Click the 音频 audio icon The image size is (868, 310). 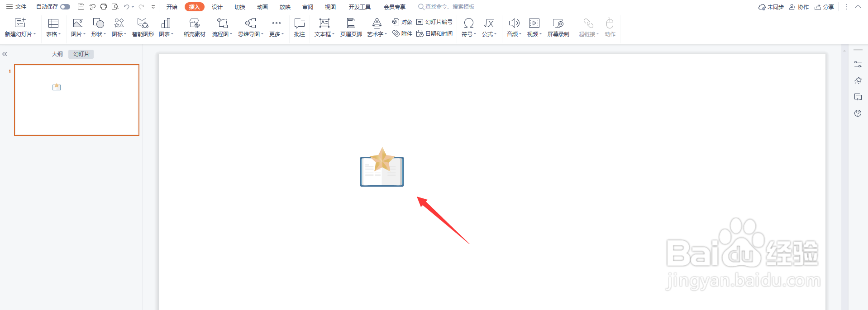[x=514, y=23]
